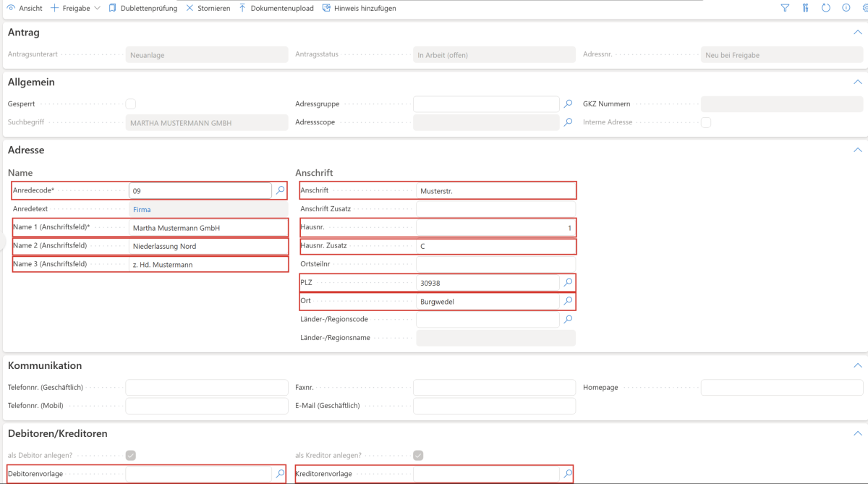Viewport: 868px width, 484px height.
Task: Click the Homepage input field
Action: [x=783, y=388]
